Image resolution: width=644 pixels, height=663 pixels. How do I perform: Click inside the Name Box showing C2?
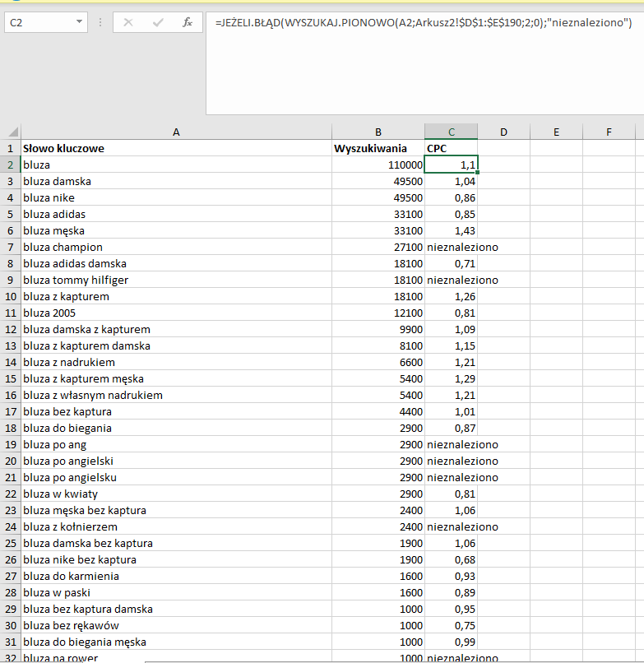40,22
